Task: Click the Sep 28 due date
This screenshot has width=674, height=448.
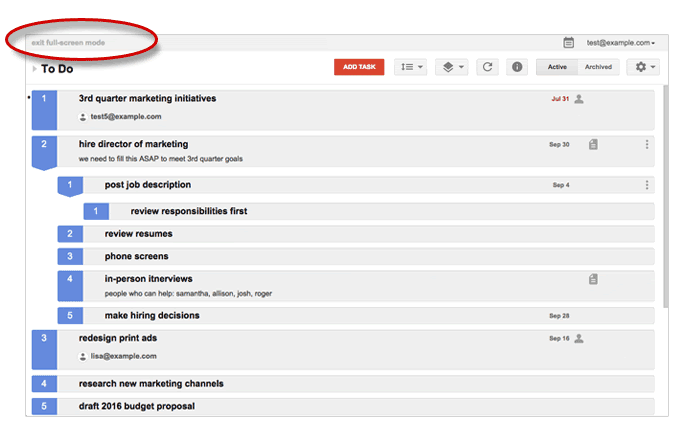Action: tap(559, 316)
